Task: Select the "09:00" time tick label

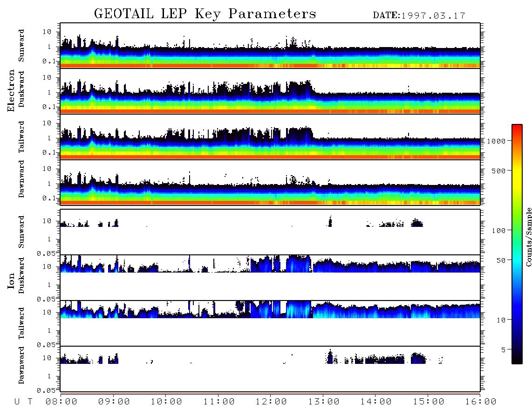Action: tap(114, 402)
